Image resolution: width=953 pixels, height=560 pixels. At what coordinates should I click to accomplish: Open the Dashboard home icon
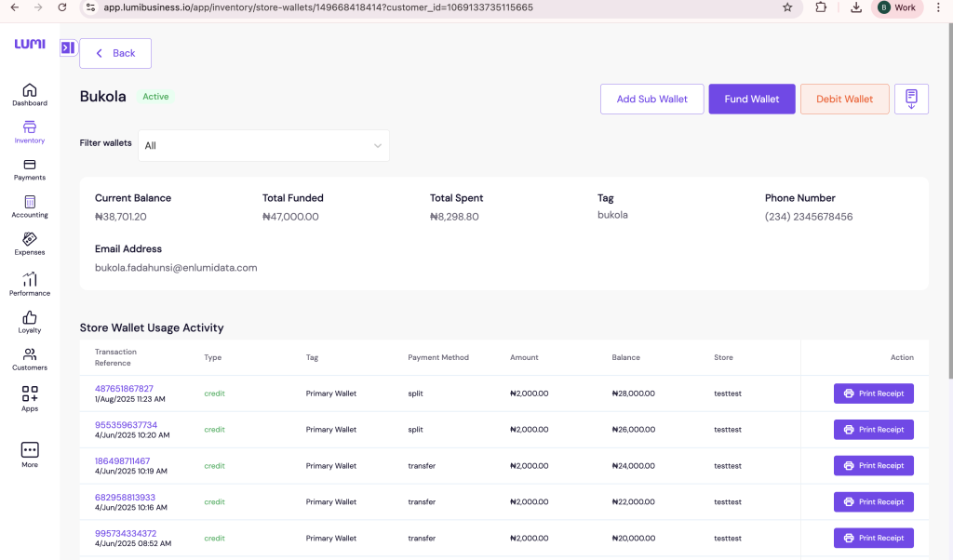tap(30, 91)
